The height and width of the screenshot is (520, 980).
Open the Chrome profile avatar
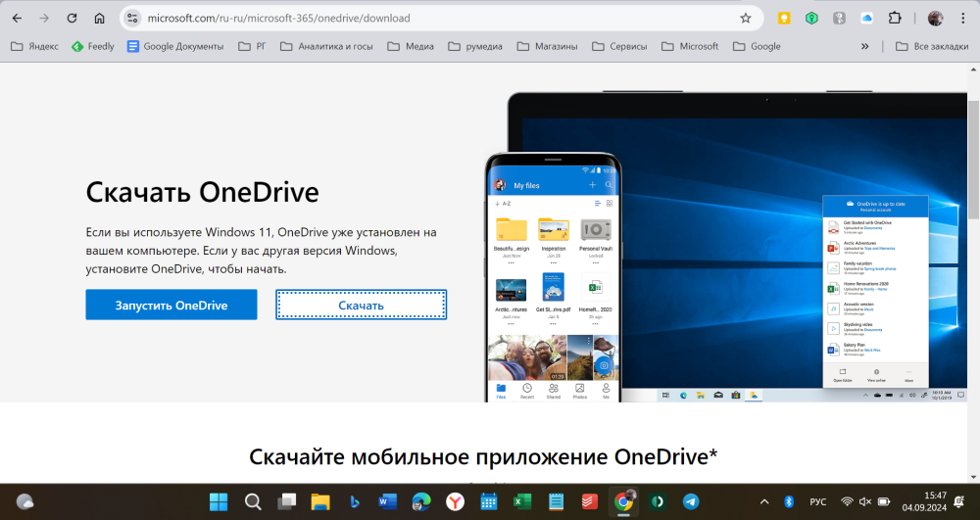pos(935,18)
